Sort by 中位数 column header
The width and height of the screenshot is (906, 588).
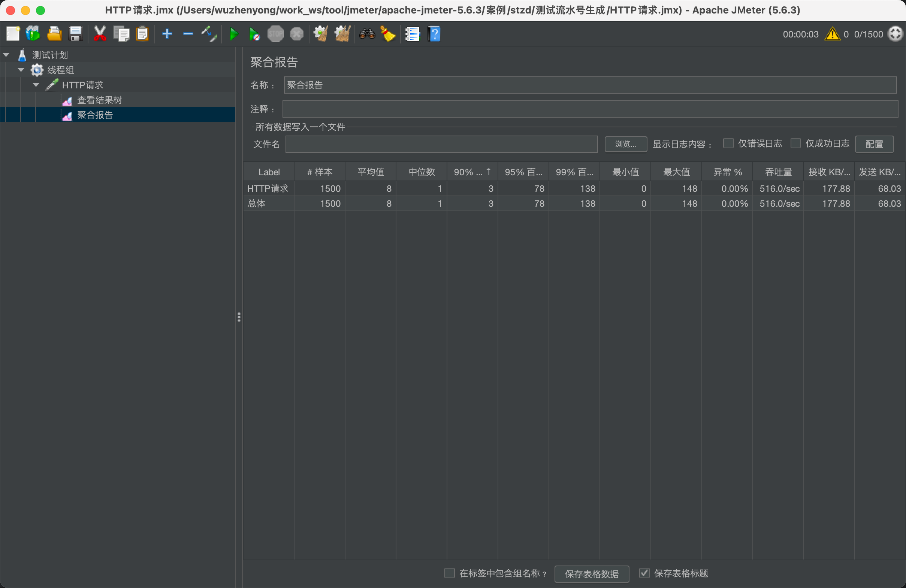coord(422,172)
